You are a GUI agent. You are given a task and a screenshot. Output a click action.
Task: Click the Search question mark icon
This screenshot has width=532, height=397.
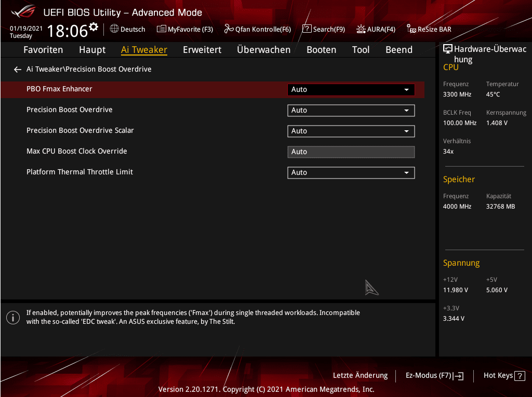pos(307,29)
